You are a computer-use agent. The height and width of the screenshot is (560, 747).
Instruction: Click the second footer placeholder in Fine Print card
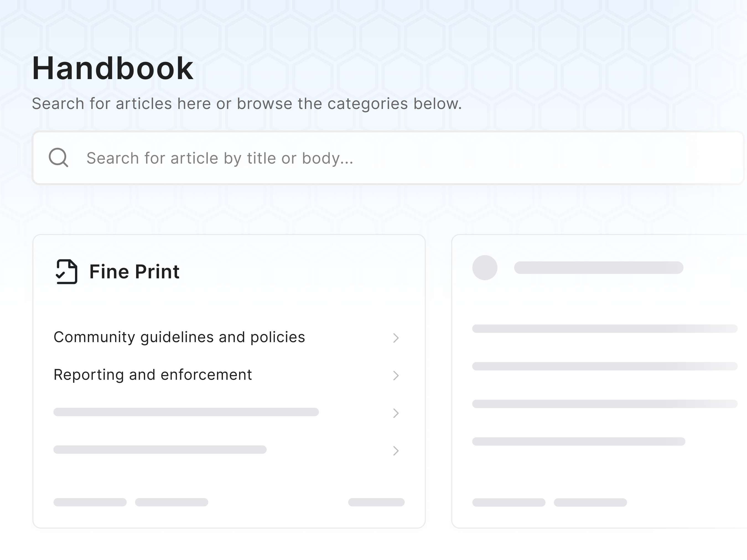[x=172, y=502]
